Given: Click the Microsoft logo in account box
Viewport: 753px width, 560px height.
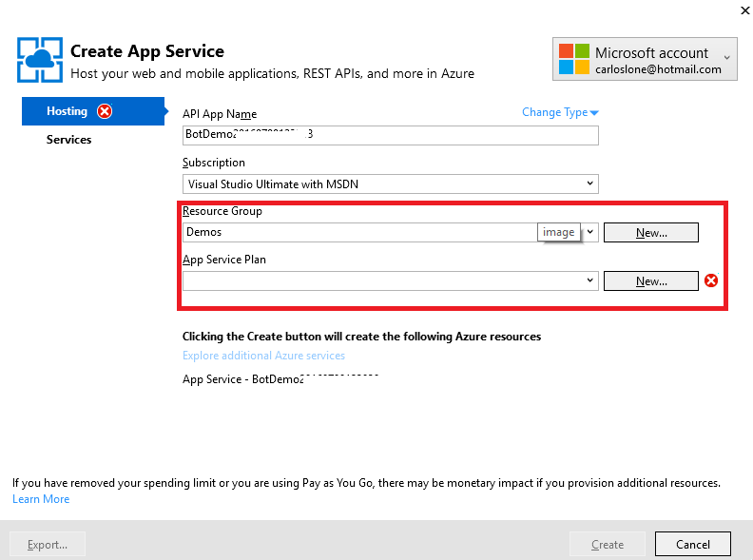Looking at the screenshot, I should click(574, 59).
